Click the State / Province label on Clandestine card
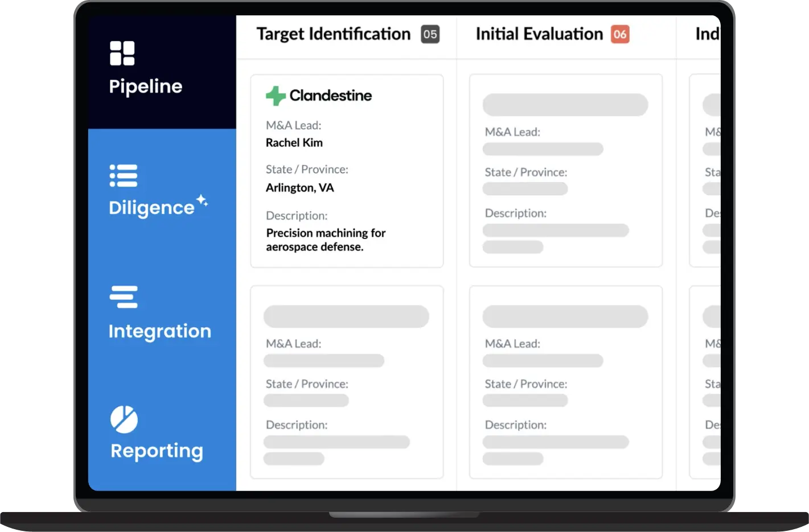 [307, 170]
